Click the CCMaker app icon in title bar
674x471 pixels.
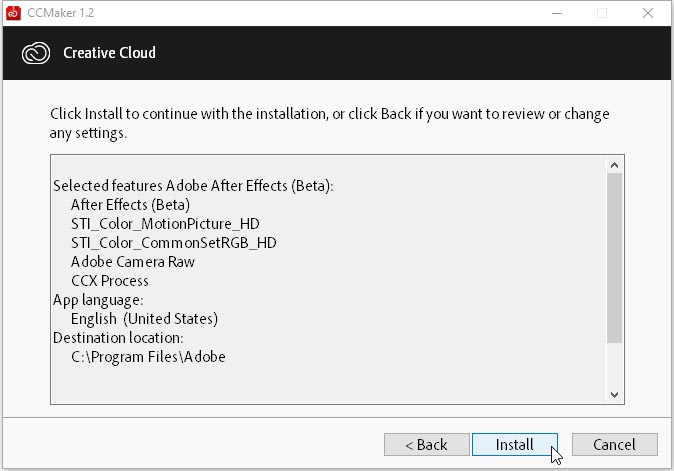coord(13,13)
